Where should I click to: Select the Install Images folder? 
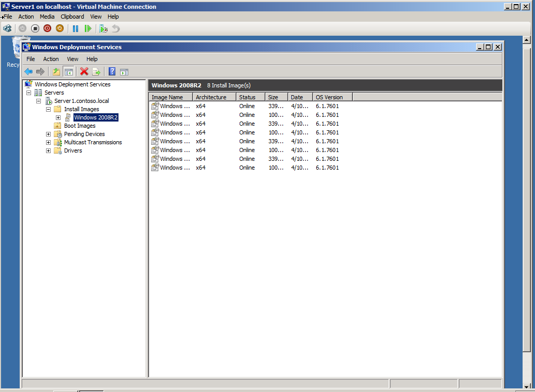(82, 109)
